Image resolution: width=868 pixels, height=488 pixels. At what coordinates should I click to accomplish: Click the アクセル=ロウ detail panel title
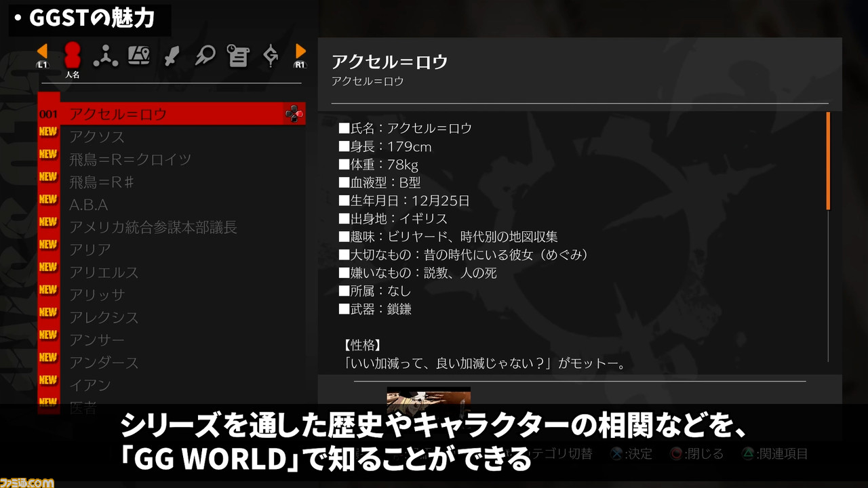tap(390, 62)
